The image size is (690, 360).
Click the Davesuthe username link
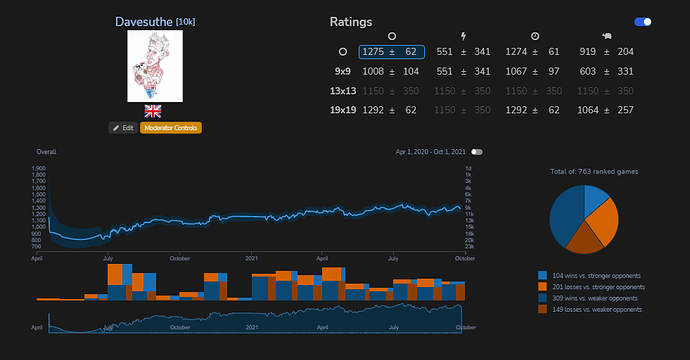click(x=144, y=22)
